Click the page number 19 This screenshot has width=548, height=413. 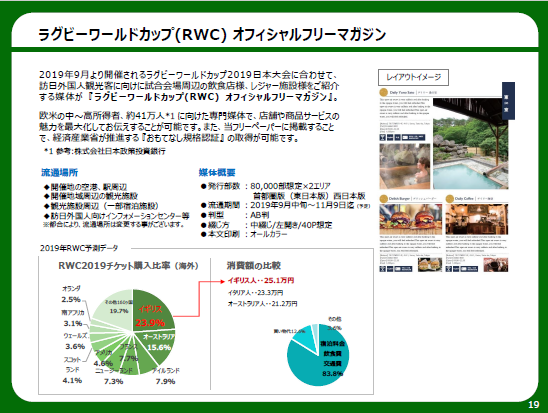click(x=534, y=405)
